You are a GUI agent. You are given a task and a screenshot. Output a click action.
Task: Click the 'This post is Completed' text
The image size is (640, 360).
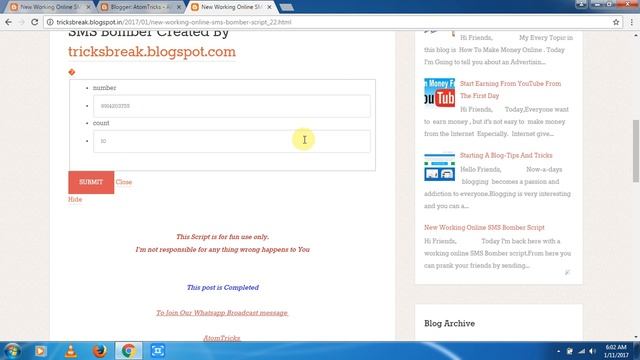coord(222,287)
